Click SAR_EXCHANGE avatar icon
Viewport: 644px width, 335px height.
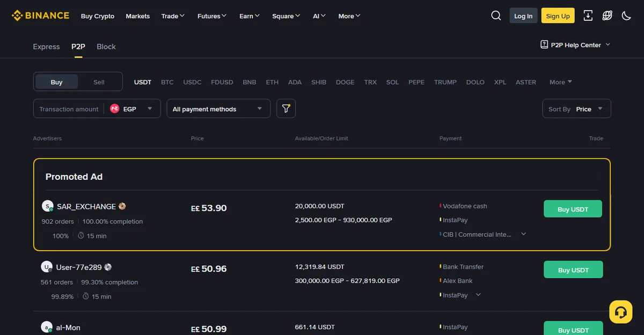(x=48, y=206)
